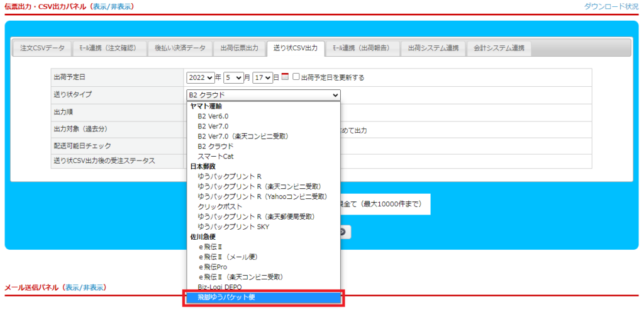Open the calendar icon next to shipping date
The width and height of the screenshot is (644, 309).
click(x=285, y=77)
